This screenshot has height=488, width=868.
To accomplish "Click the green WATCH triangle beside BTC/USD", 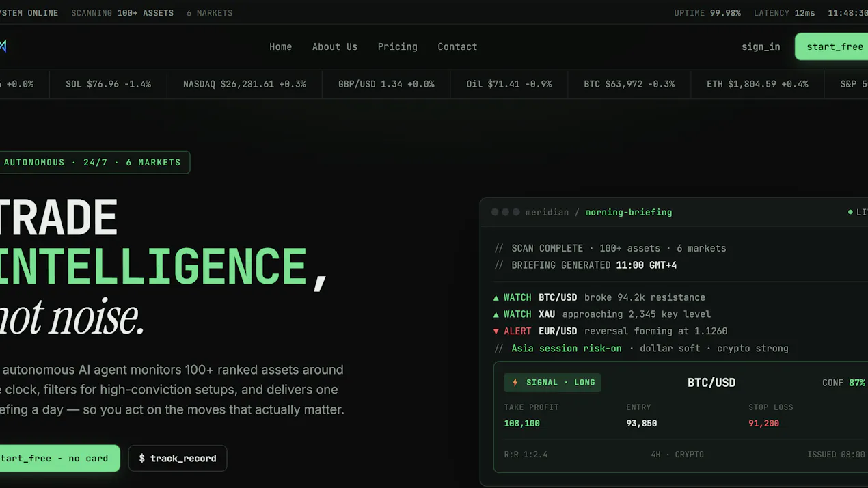I will click(x=496, y=298).
